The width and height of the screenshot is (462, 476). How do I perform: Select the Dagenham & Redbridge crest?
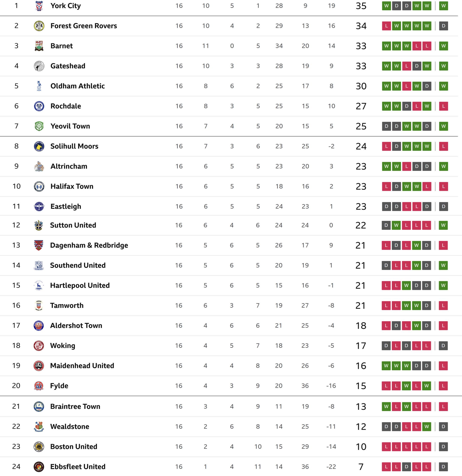[39, 245]
